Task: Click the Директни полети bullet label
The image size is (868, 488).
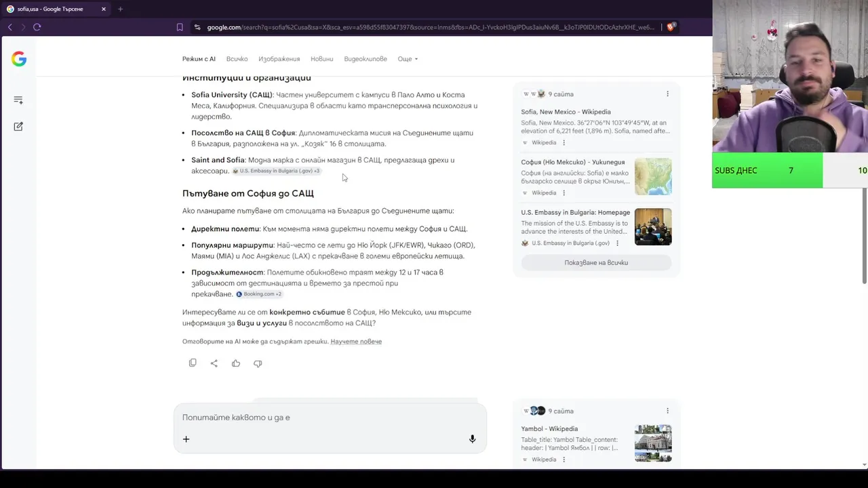Action: pyautogui.click(x=225, y=229)
